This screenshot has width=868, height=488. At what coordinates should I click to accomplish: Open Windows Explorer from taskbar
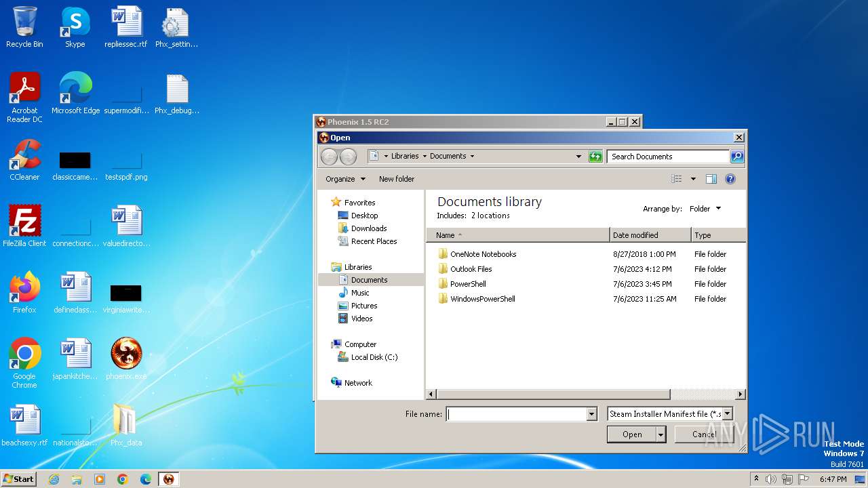(77, 479)
